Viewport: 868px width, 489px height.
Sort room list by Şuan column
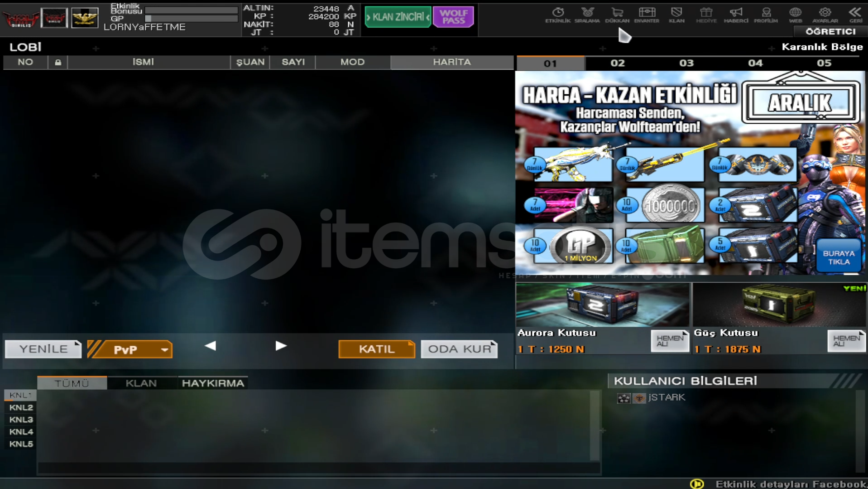click(x=250, y=63)
